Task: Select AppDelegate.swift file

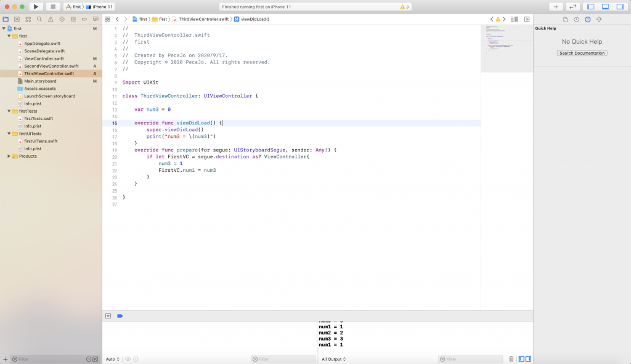Action: (x=43, y=44)
